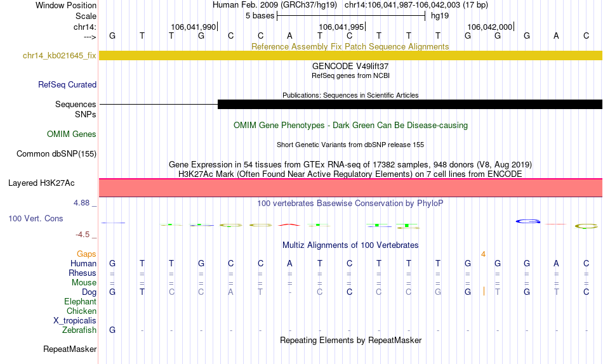The width and height of the screenshot is (603, 364).
Task: Click the Chicken species row label
Action: (81, 311)
